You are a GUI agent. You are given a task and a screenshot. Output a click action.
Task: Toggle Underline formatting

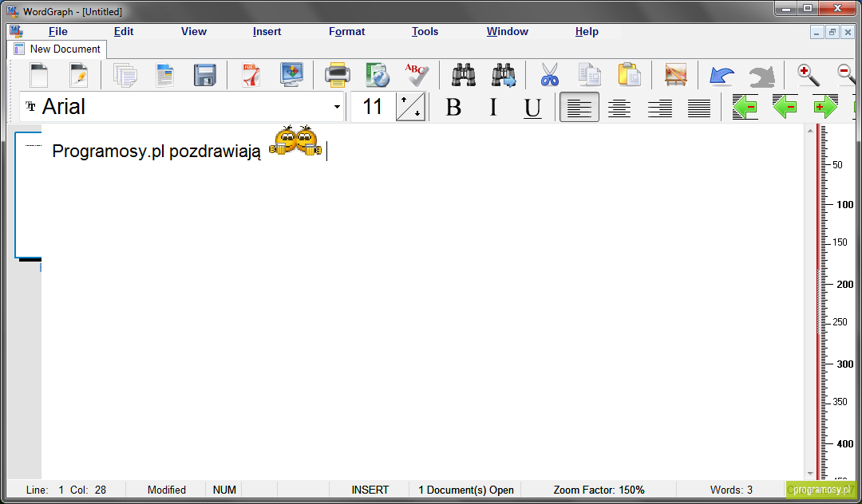pyautogui.click(x=532, y=107)
